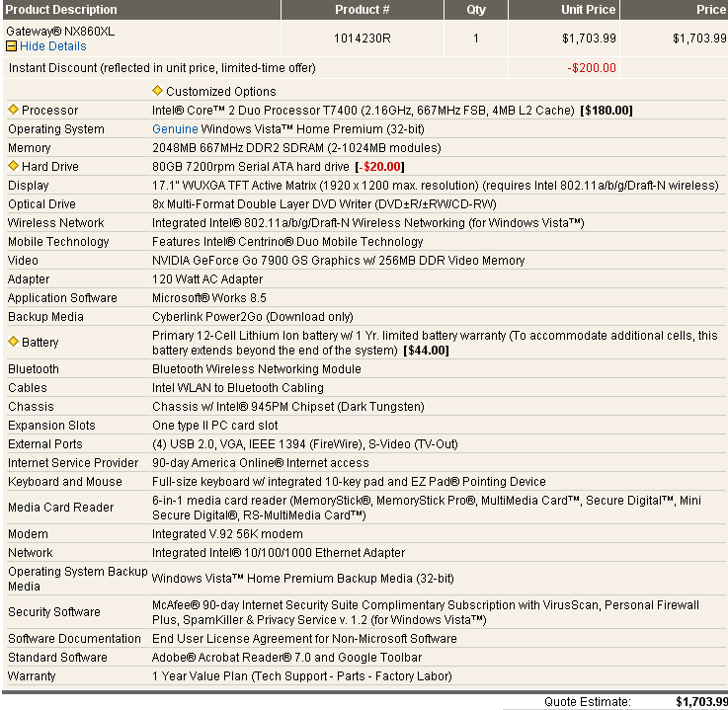Screen dimensions: 728x710
Task: Click the Video row label
Action: click(x=23, y=261)
